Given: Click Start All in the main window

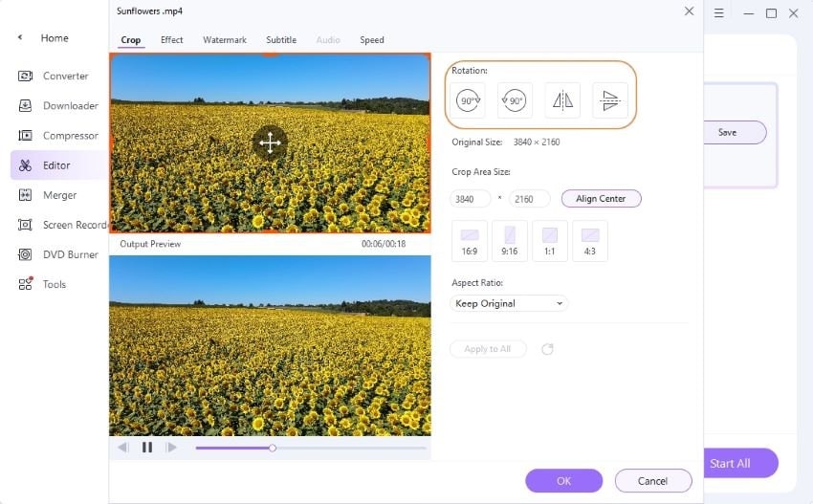Looking at the screenshot, I should click(740, 463).
